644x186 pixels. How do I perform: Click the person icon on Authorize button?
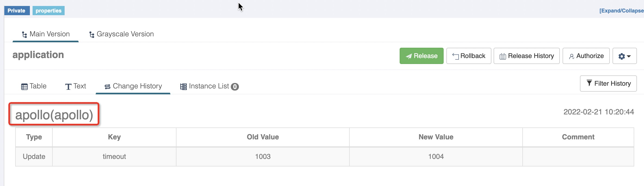pyautogui.click(x=572, y=56)
